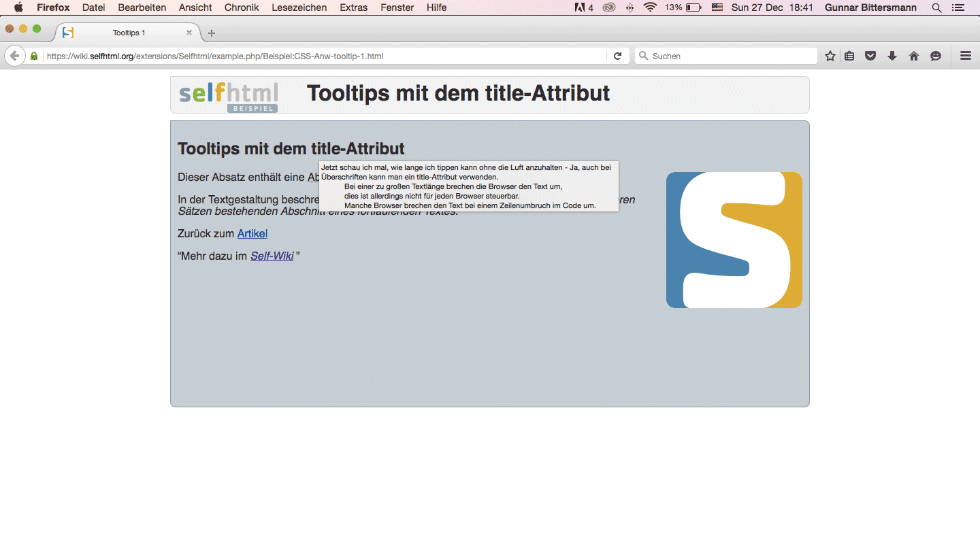Reload the page
The height and width of the screenshot is (544, 980).
[618, 56]
